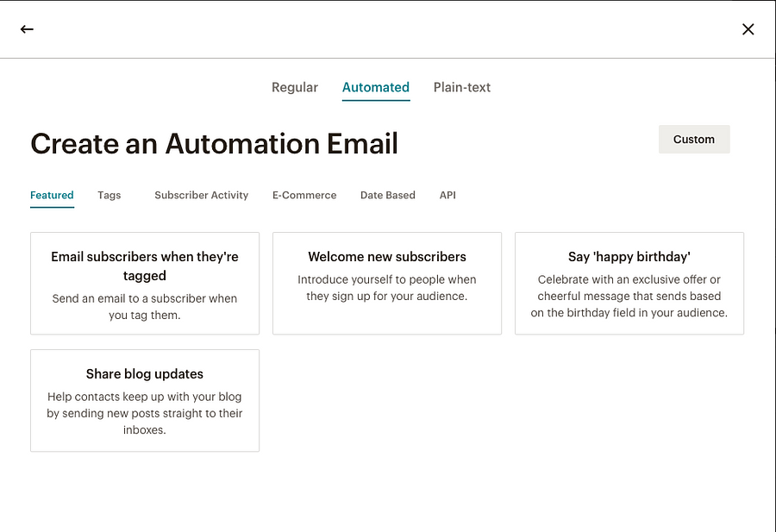Close the campaign creation dialog
This screenshot has height=532, width=776.
pyautogui.click(x=748, y=29)
